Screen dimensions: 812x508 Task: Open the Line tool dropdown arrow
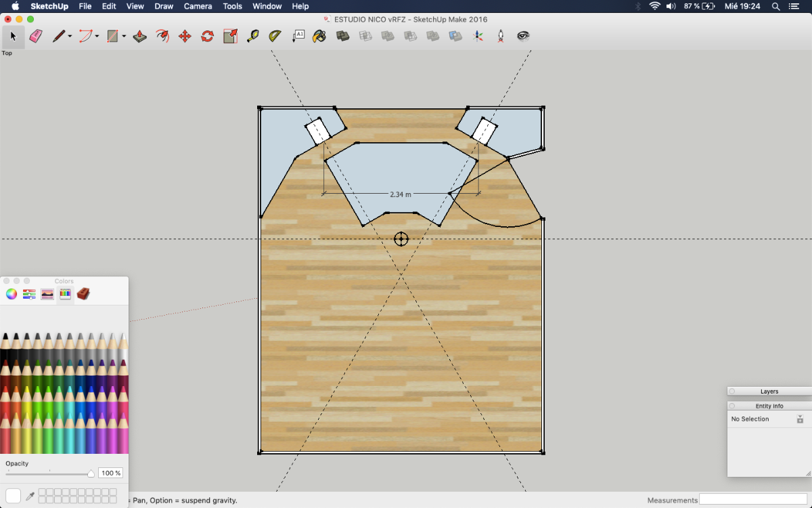[x=70, y=37]
